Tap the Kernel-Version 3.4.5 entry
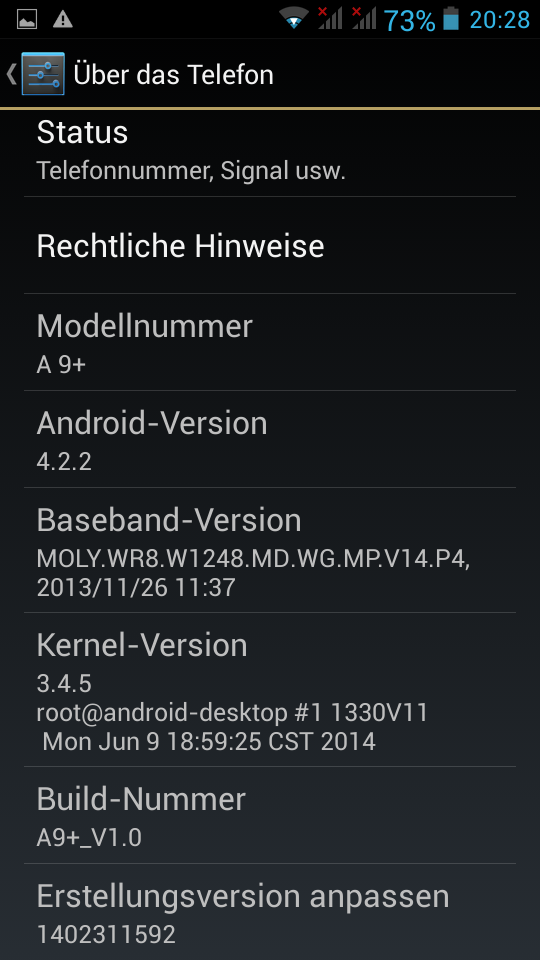Image resolution: width=540 pixels, height=960 pixels. tap(270, 690)
